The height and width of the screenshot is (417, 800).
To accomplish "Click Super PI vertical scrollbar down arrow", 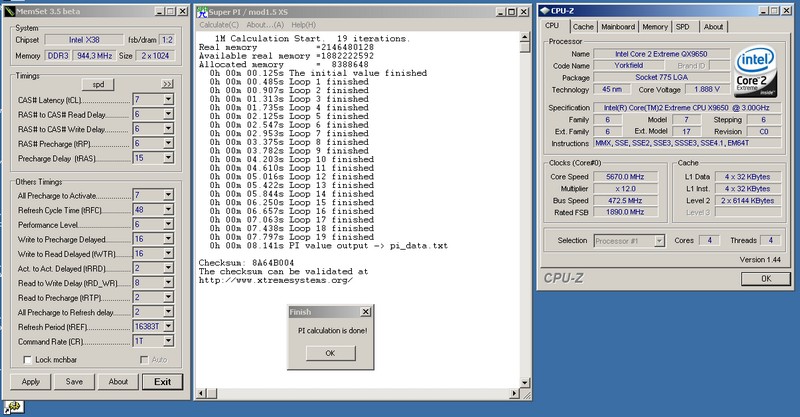I will tap(524, 382).
